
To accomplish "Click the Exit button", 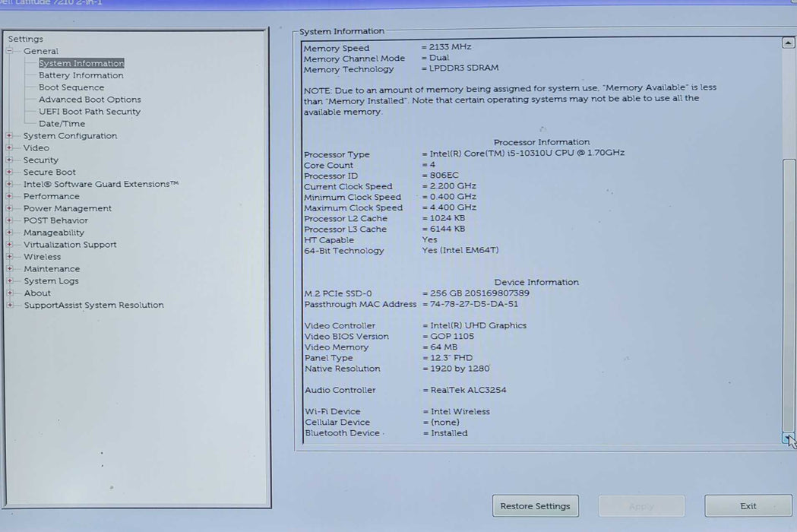I will (748, 506).
